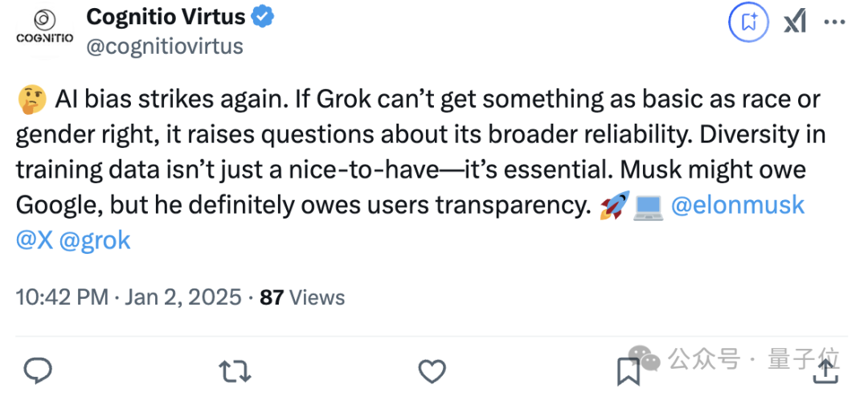Click the laptop emoji before @elonmusk
The height and width of the screenshot is (393, 868).
pos(647,206)
